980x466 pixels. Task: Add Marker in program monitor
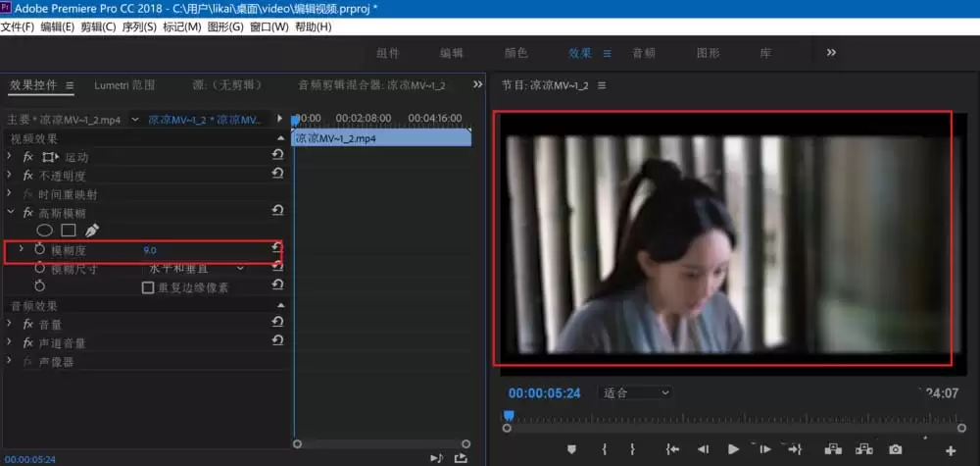click(x=571, y=449)
